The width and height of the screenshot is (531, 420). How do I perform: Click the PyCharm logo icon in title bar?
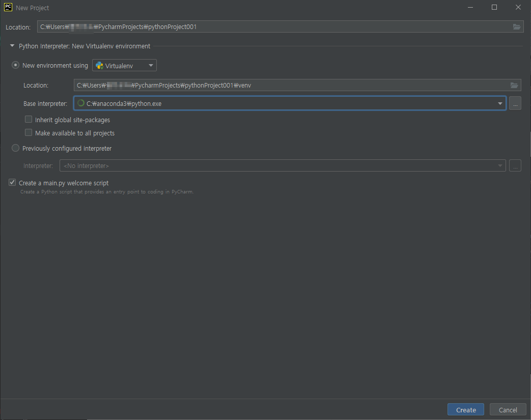coord(8,7)
